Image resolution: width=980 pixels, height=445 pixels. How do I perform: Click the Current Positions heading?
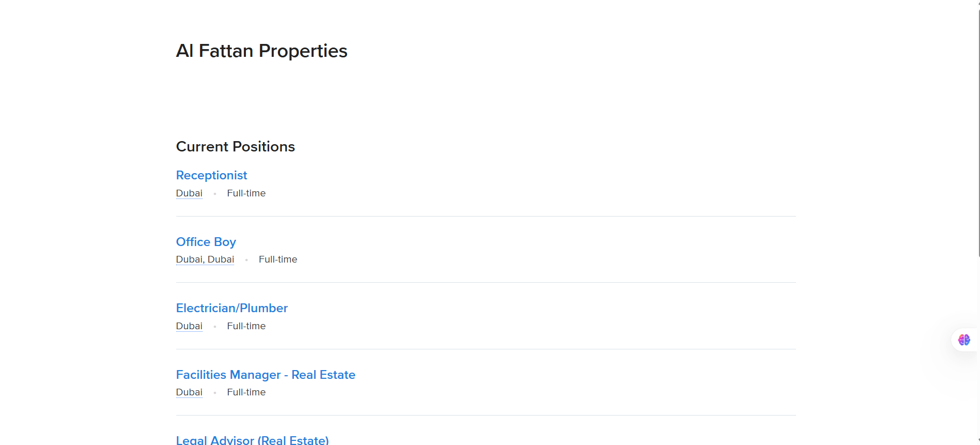235,147
